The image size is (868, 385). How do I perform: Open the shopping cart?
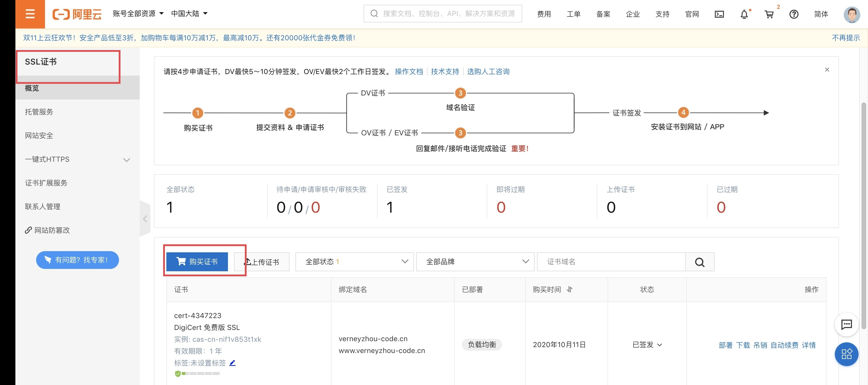coord(769,14)
